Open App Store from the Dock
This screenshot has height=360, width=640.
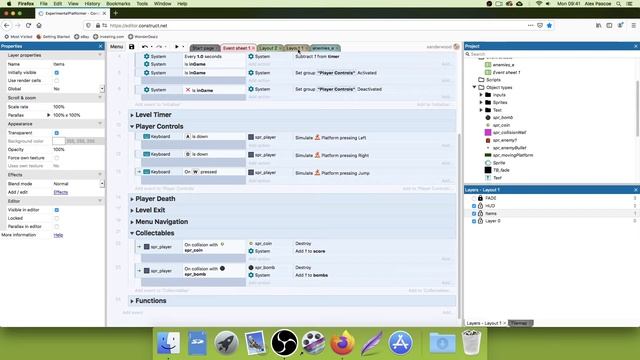[x=400, y=342]
